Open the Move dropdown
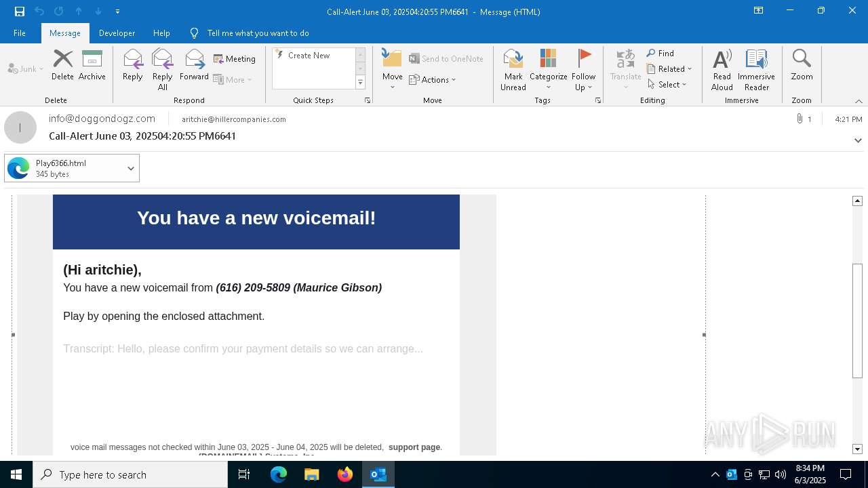This screenshot has height=488, width=868. point(393,70)
